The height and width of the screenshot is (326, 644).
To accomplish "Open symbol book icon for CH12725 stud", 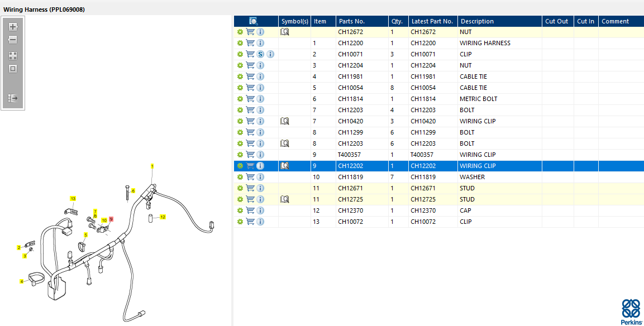I will click(x=284, y=199).
